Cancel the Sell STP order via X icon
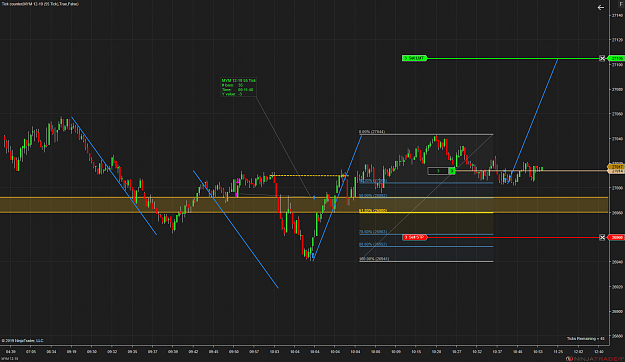The width and height of the screenshot is (625, 362). [602, 237]
